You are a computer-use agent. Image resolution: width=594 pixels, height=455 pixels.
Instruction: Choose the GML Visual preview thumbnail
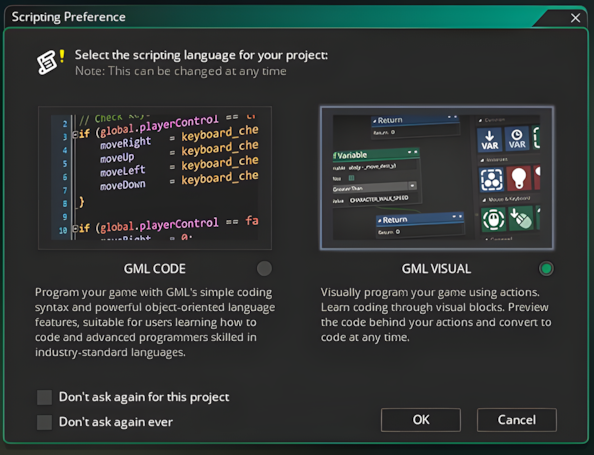[437, 178]
